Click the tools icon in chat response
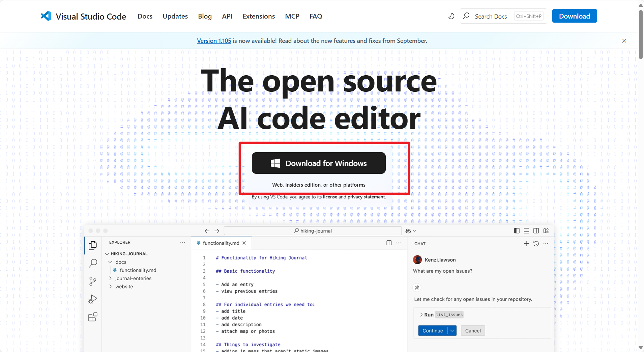This screenshot has height=352, width=644. 417,288
